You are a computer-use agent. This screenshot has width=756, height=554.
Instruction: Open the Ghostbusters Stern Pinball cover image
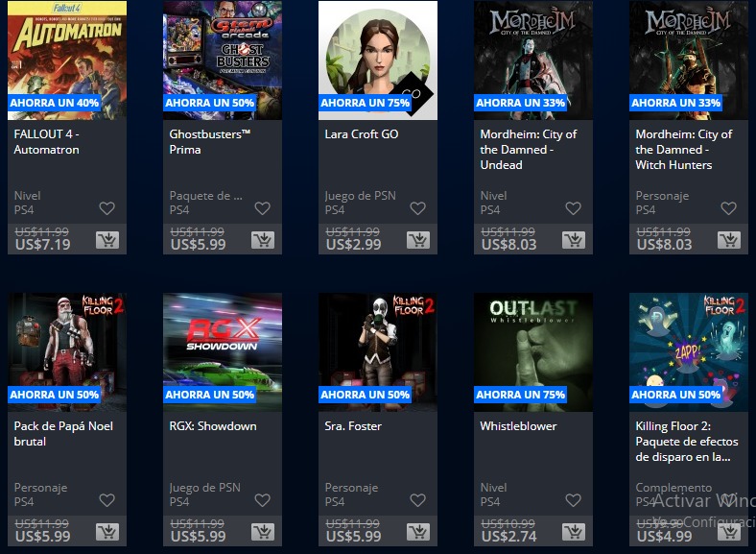[223, 60]
